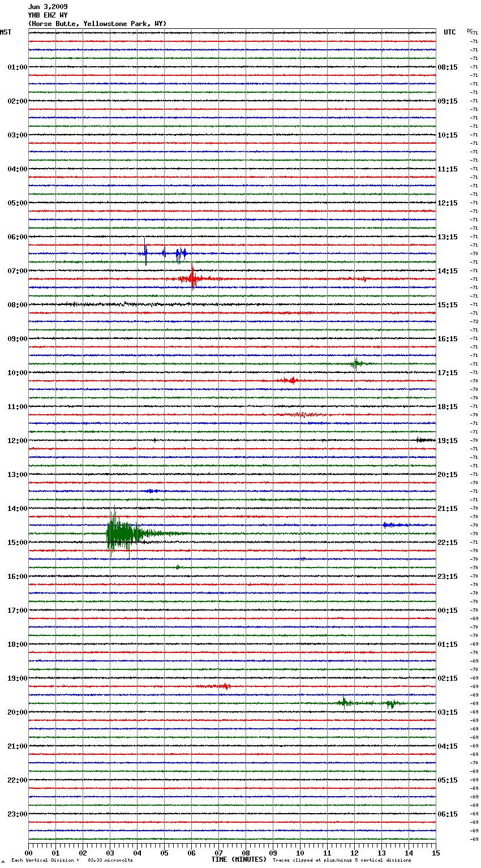Screen dimensions: 481x868
Task: Click the small green event on 09:45 trace
Action: (x=356, y=363)
